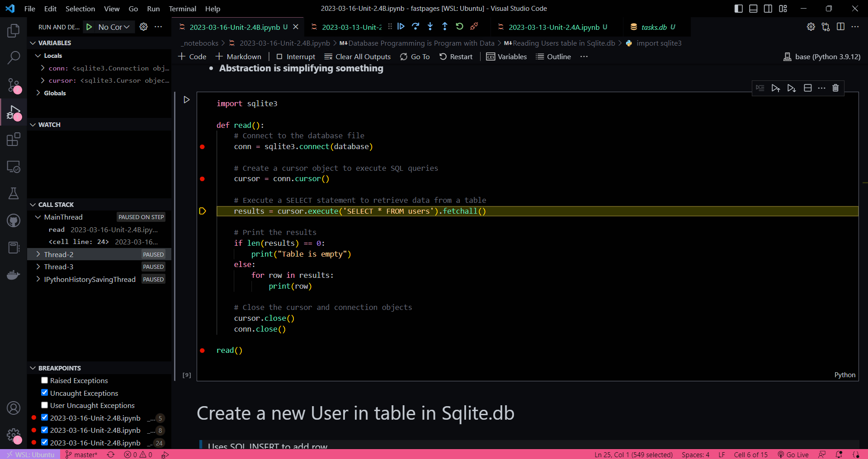Screen dimensions: 868x459
Task: Open the 'No Cor' debug configuration dropdown
Action: click(x=114, y=27)
